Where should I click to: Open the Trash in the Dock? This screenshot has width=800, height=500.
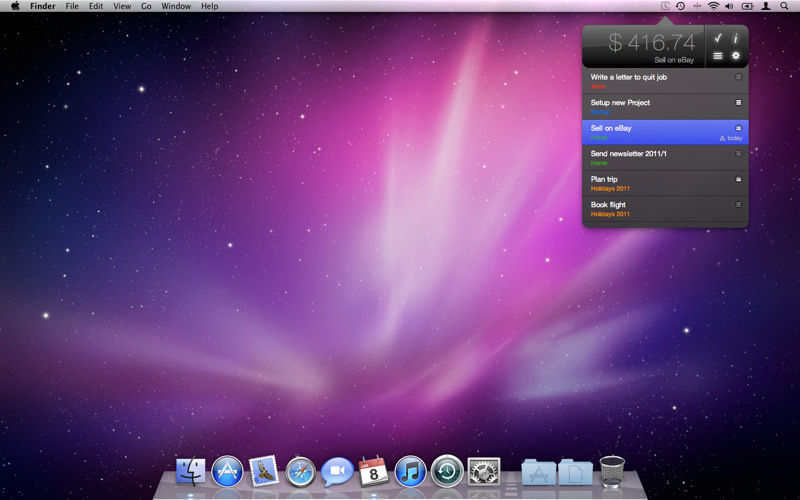612,471
